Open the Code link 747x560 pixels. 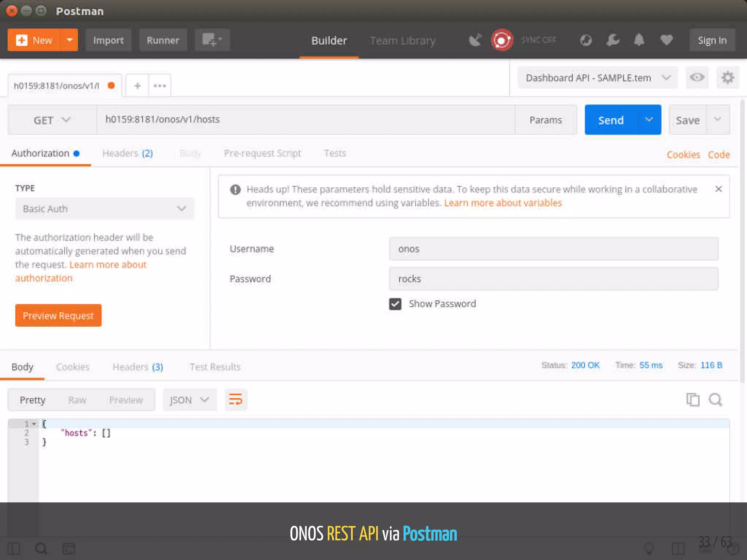[x=719, y=155]
